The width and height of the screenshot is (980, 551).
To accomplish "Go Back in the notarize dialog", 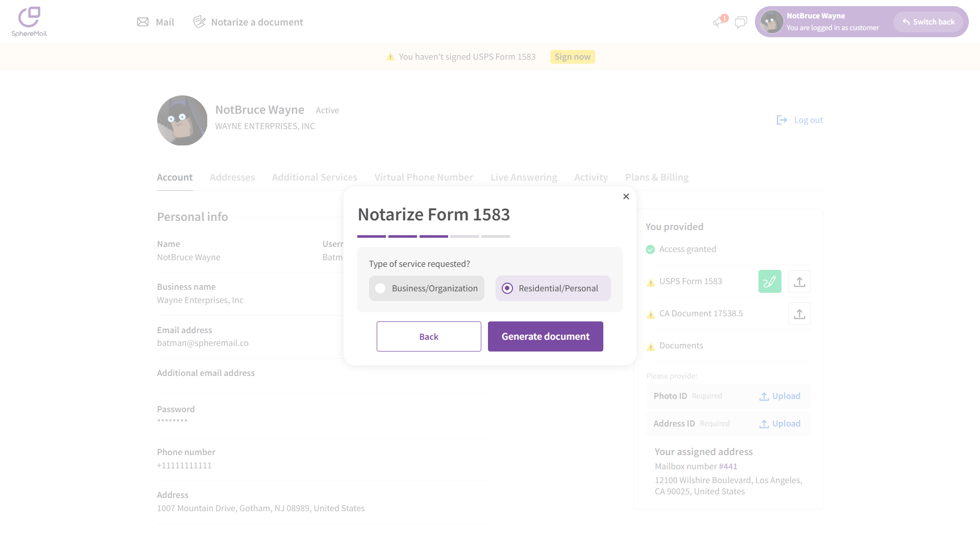I will click(x=429, y=336).
